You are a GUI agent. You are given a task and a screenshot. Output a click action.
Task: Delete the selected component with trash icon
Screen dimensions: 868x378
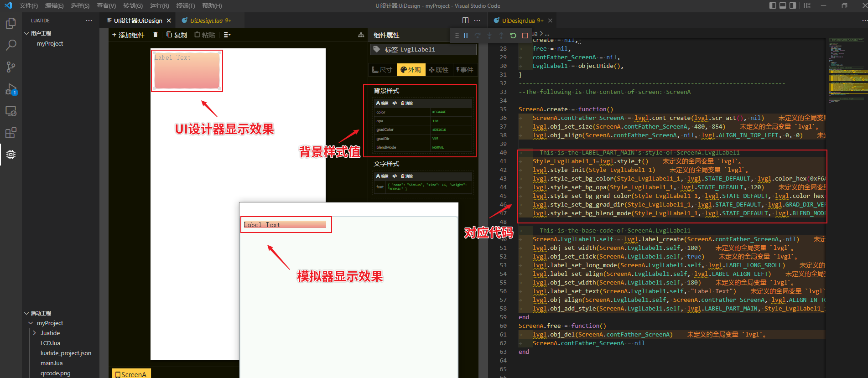point(156,35)
